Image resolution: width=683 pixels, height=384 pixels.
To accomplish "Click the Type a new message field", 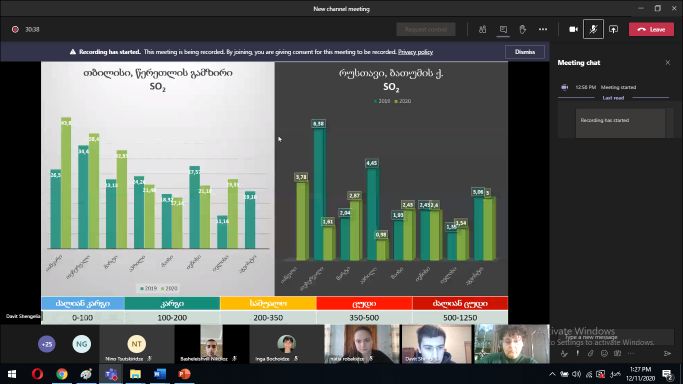I will 613,337.
